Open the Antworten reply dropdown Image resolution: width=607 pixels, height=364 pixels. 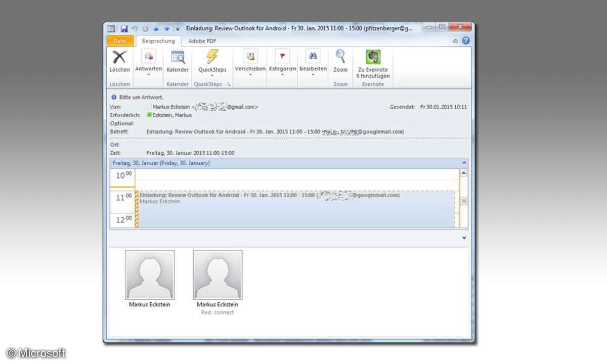click(x=149, y=63)
